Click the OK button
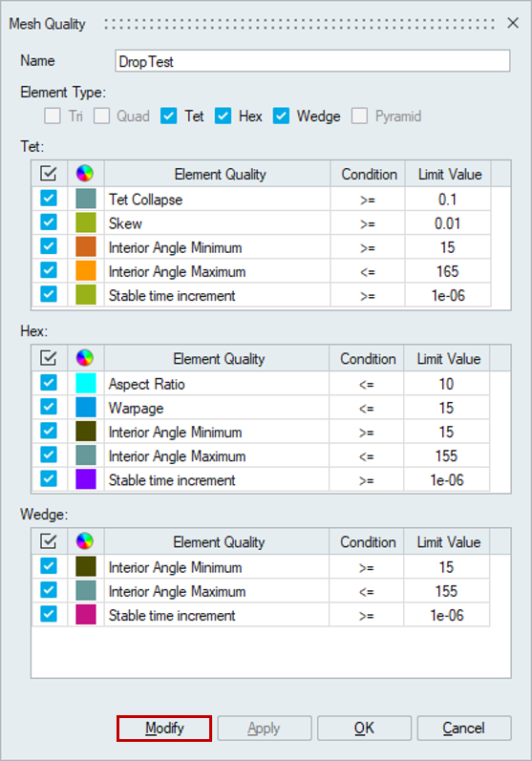The width and height of the screenshot is (532, 761). pos(364,728)
